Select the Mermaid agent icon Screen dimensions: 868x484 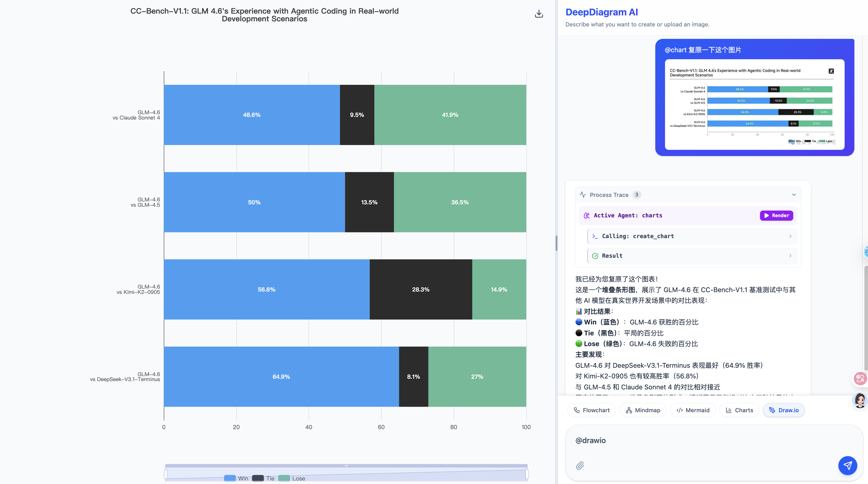[679, 410]
